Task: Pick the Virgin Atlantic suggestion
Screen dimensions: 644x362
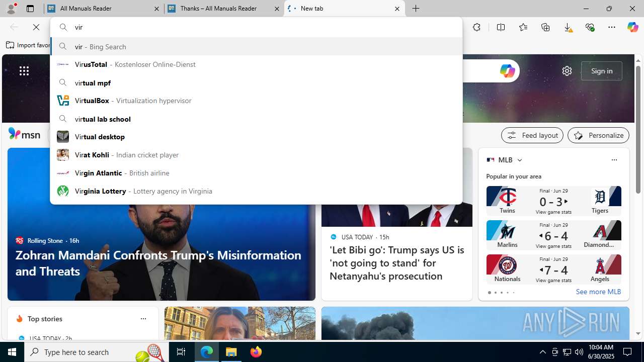Action: 256,173
